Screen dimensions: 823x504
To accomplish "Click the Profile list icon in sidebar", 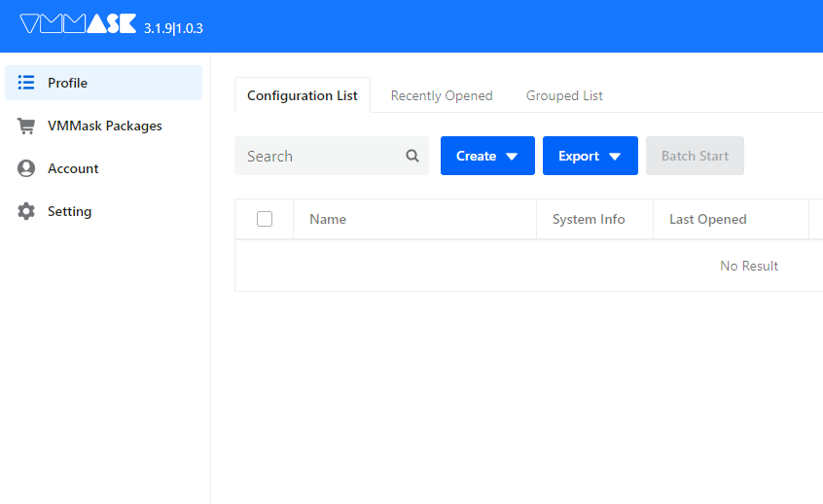I will 27,83.
